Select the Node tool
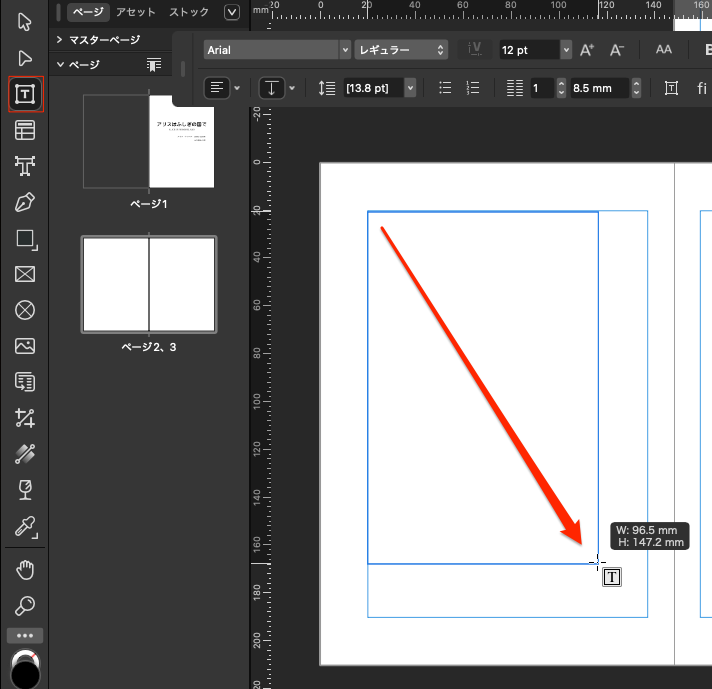Image resolution: width=712 pixels, height=689 pixels. (x=25, y=59)
